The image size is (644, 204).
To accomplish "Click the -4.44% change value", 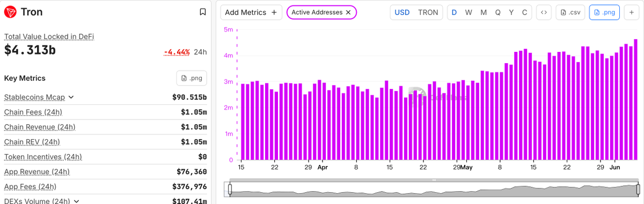I will [177, 52].
